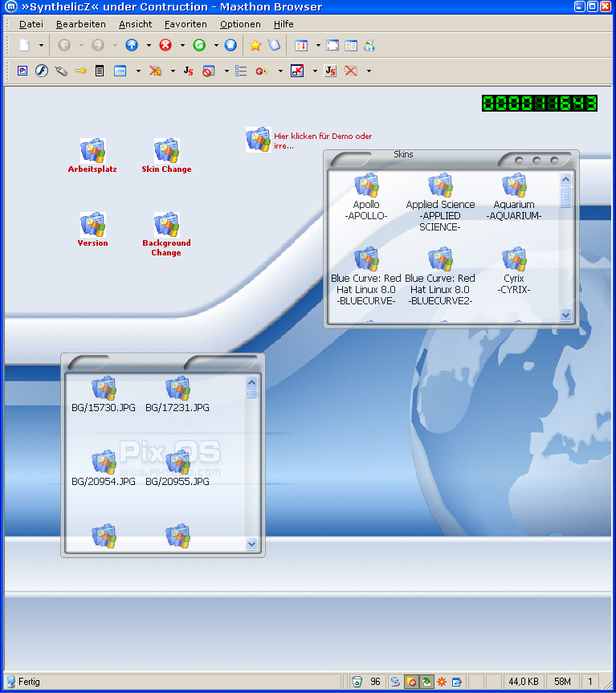Image resolution: width=616 pixels, height=693 pixels.
Task: Click the orange sun icon in status bar
Action: coord(442,682)
